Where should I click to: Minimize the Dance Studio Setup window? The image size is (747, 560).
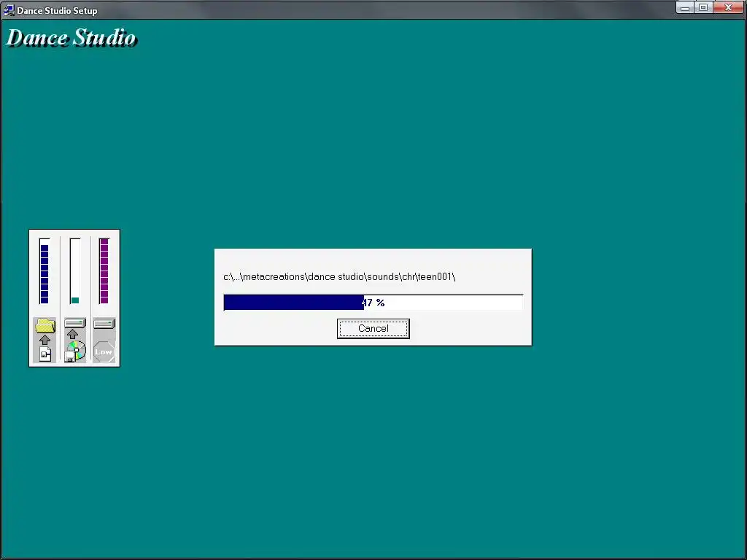coord(684,7)
